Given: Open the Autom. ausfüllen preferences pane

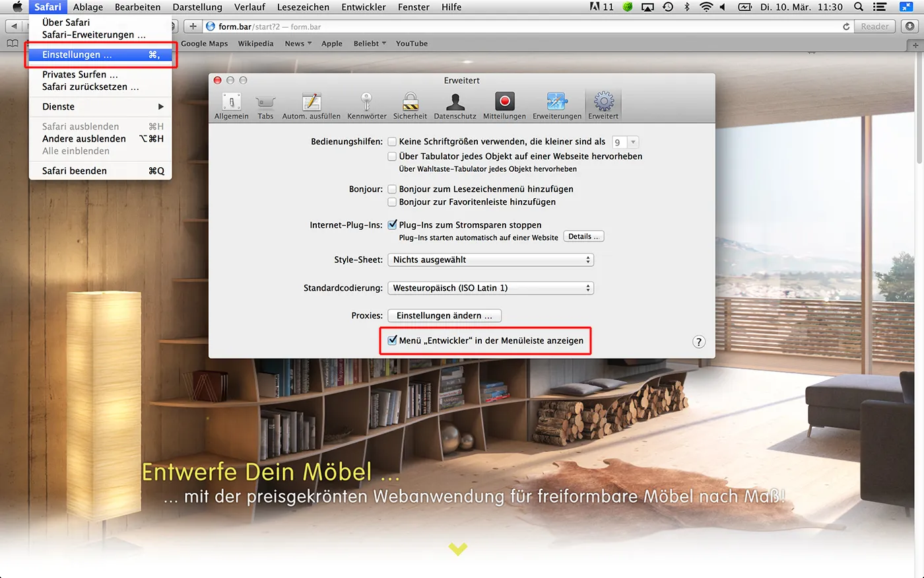Looking at the screenshot, I should pyautogui.click(x=312, y=106).
